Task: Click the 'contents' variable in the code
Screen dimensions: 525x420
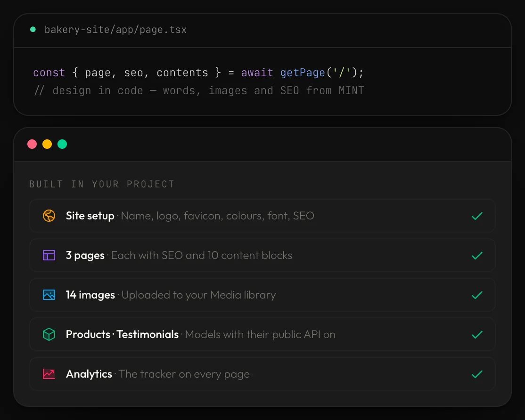Action: (182, 73)
